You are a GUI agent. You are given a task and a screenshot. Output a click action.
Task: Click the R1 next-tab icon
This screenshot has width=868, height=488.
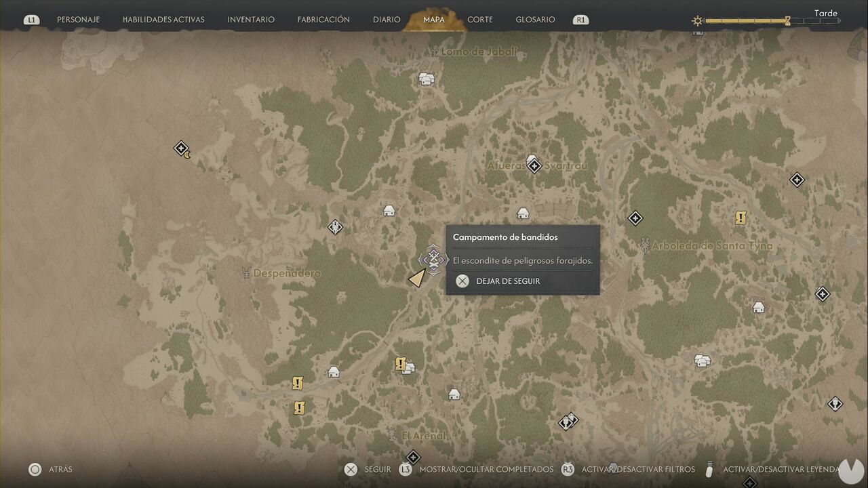point(580,20)
